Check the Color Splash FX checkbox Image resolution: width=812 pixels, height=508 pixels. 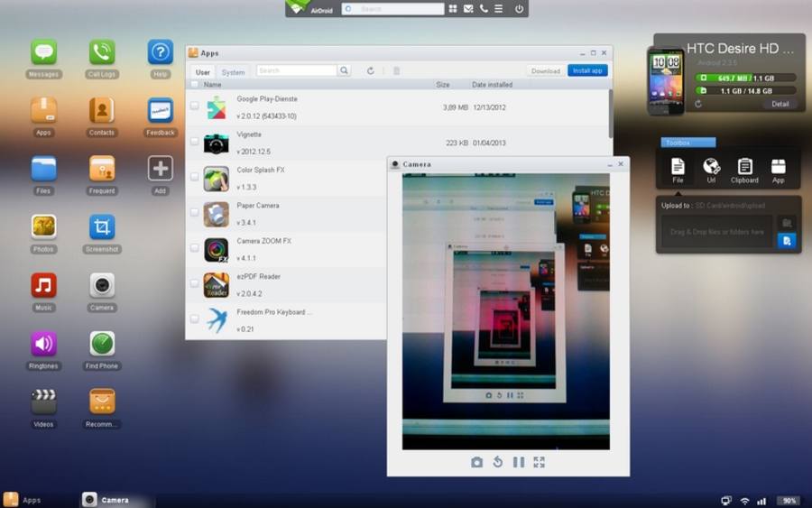tap(194, 177)
